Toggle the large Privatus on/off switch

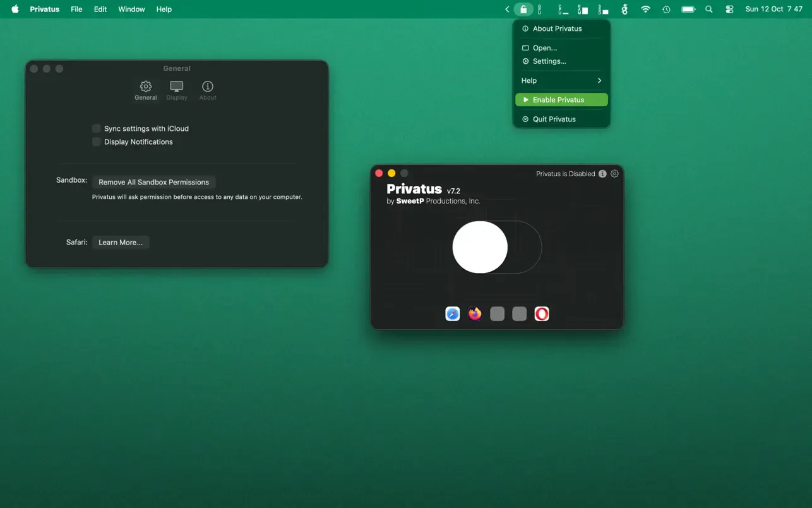point(497,247)
